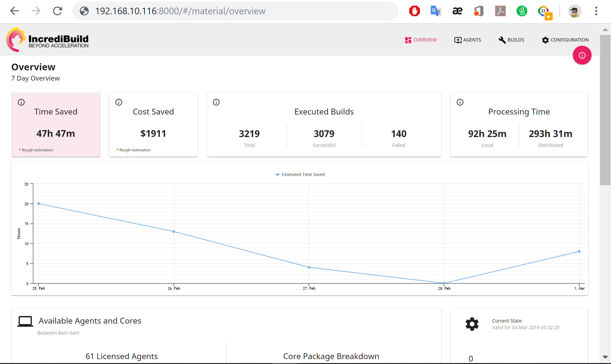Open the Overview tab
Viewport: 611px width, 364px height.
pyautogui.click(x=421, y=40)
